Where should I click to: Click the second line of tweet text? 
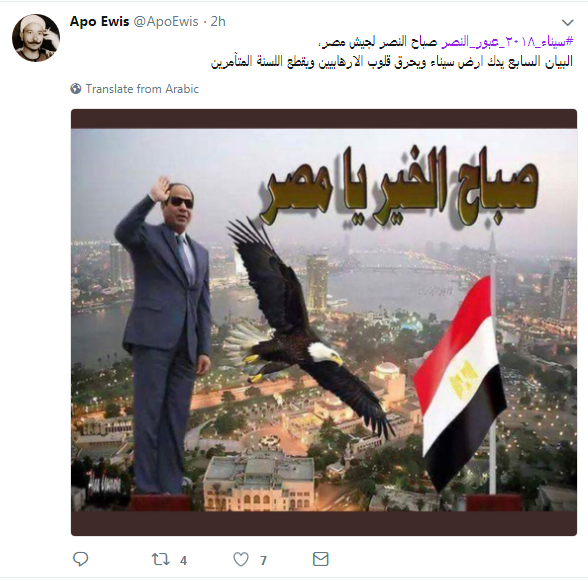coord(392,61)
